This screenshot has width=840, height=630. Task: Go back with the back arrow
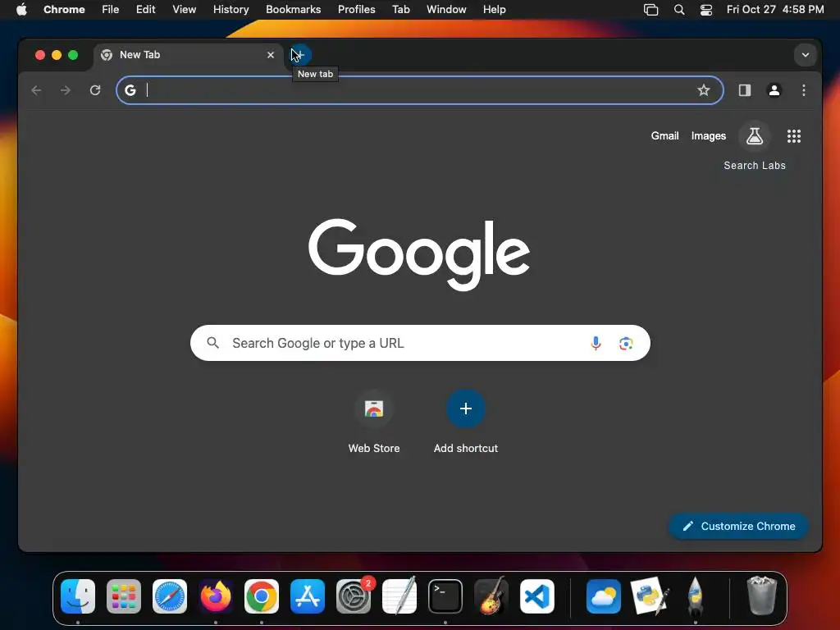point(36,90)
